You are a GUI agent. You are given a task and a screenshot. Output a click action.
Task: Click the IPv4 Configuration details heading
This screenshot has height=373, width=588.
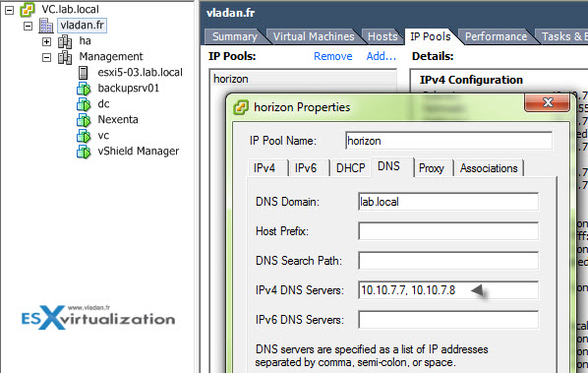click(471, 80)
